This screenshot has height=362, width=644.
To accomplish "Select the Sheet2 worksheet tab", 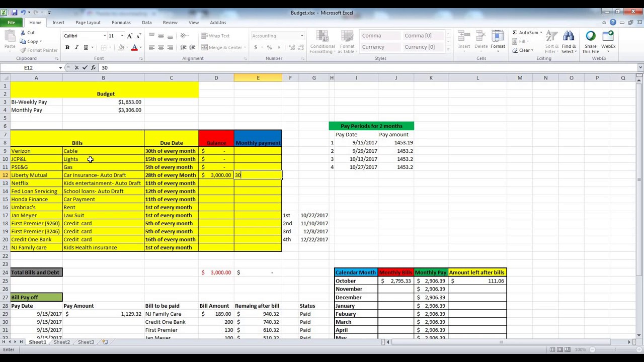I will click(x=62, y=342).
